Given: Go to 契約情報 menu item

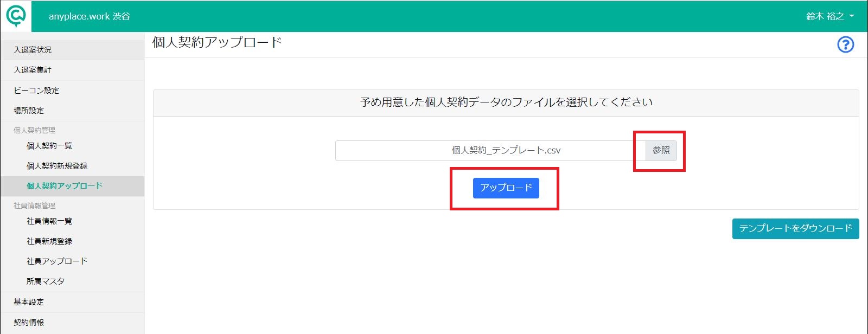Looking at the screenshot, I should [72, 323].
